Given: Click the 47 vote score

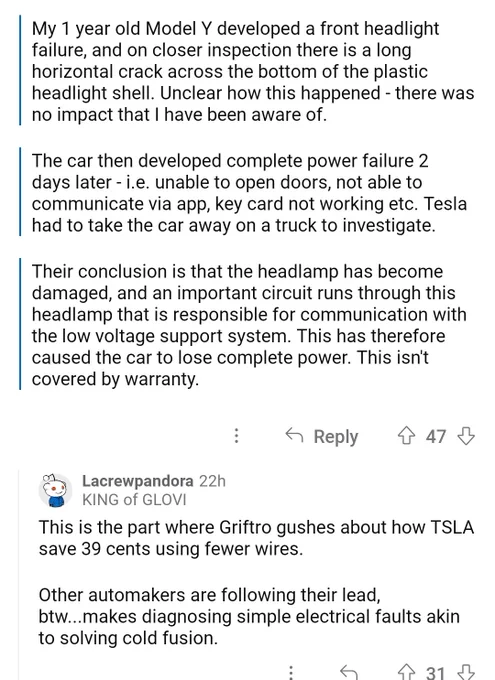Looking at the screenshot, I should click(x=436, y=436).
